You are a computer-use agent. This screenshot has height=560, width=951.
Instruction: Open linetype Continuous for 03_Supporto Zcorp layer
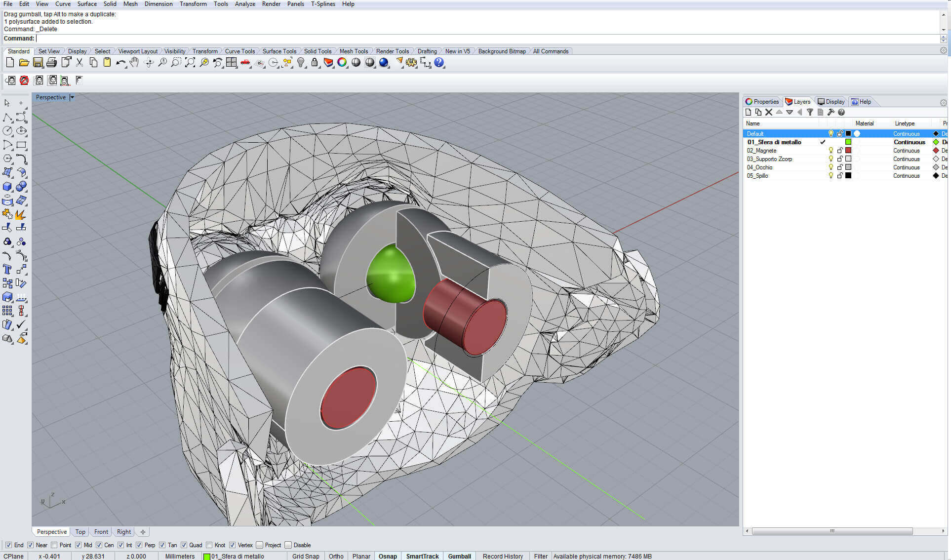coord(907,159)
